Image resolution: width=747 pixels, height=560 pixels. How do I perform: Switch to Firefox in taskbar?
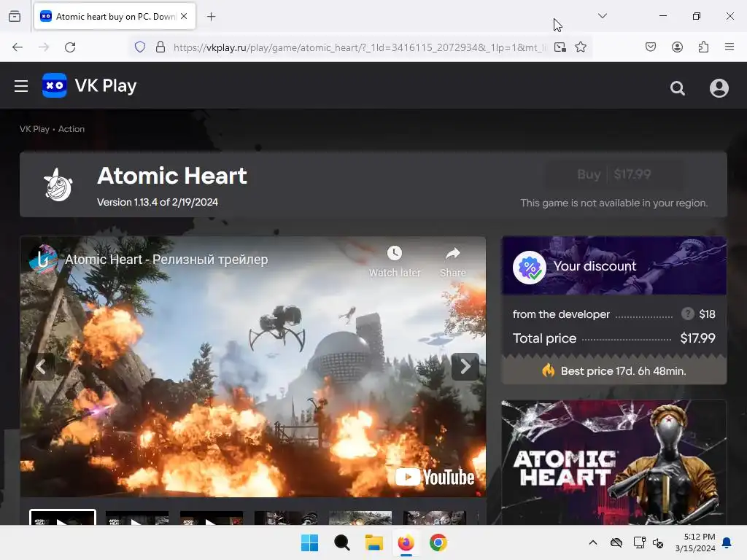(x=406, y=542)
